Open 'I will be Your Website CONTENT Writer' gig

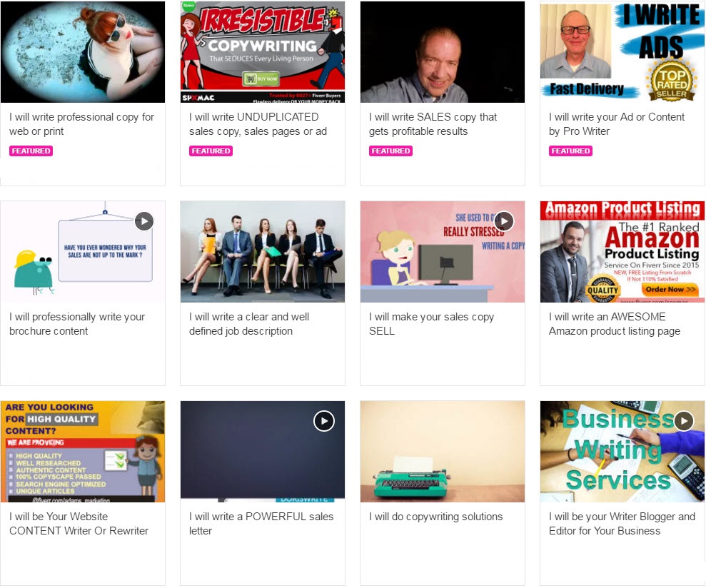click(79, 524)
